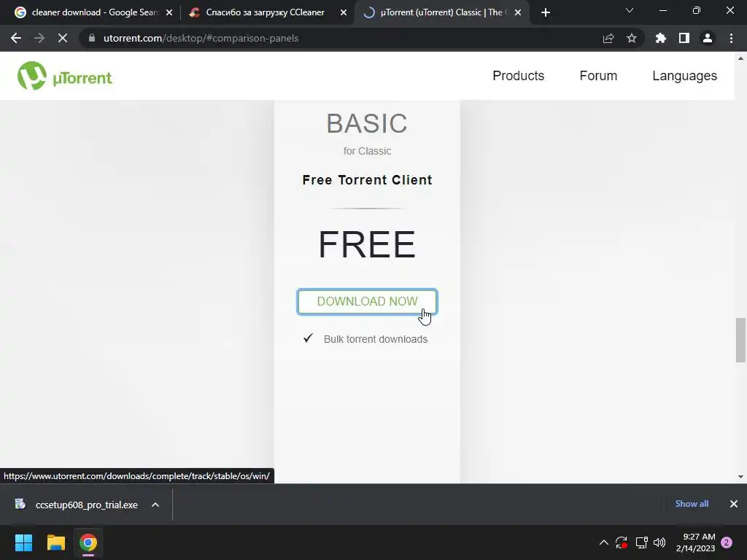Share this page icon in address bar
Screen dimensions: 747x560
608,38
